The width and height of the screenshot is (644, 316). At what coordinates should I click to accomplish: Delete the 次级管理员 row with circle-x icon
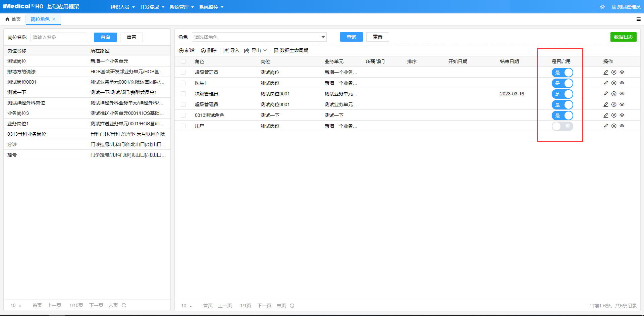click(614, 94)
